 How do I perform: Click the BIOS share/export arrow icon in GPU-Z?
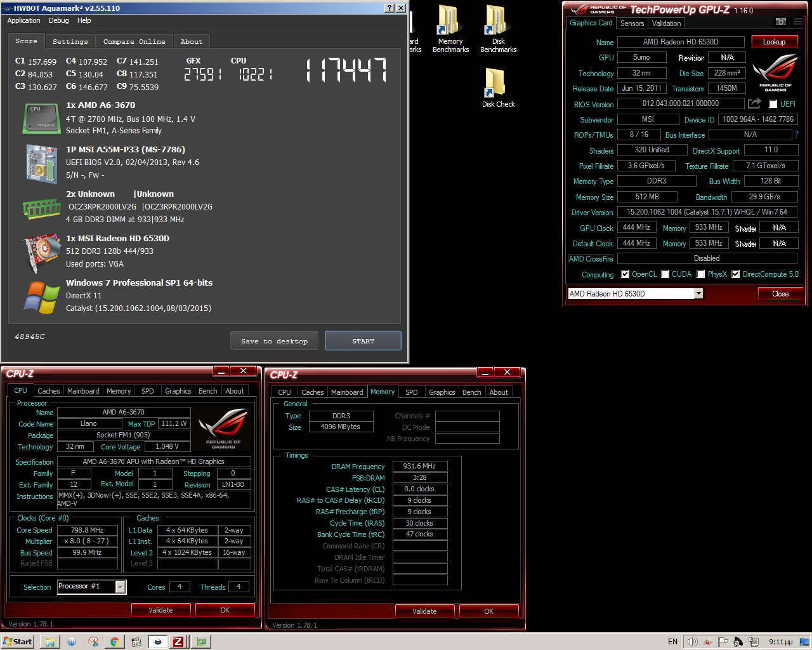point(754,103)
